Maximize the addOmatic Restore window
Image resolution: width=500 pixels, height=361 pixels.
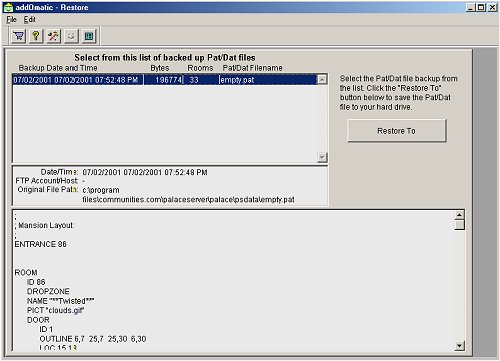point(481,7)
